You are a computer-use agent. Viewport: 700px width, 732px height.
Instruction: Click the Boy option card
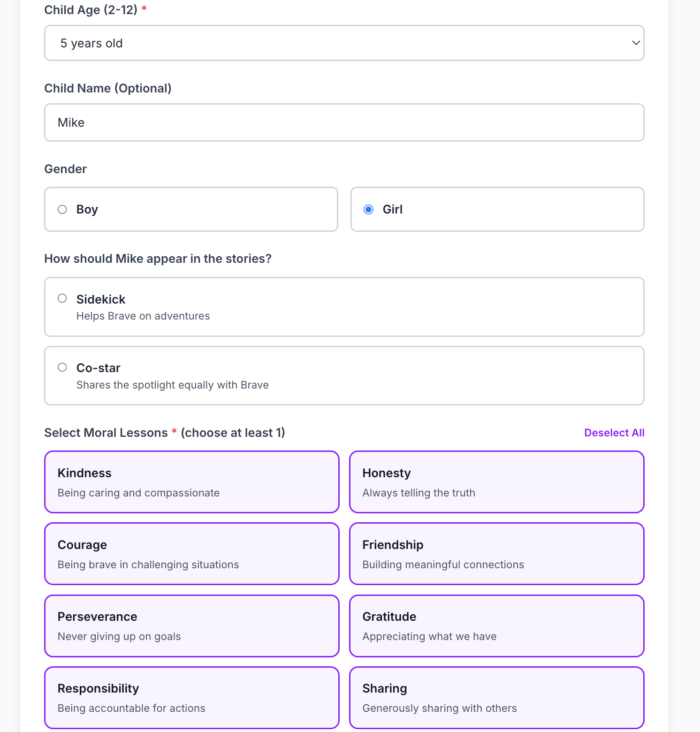point(191,209)
